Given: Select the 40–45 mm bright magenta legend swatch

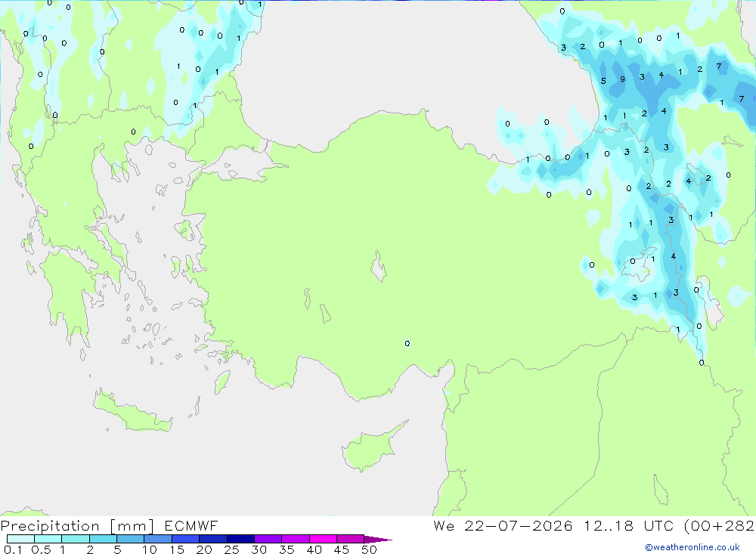Looking at the screenshot, I should pyautogui.click(x=323, y=539).
